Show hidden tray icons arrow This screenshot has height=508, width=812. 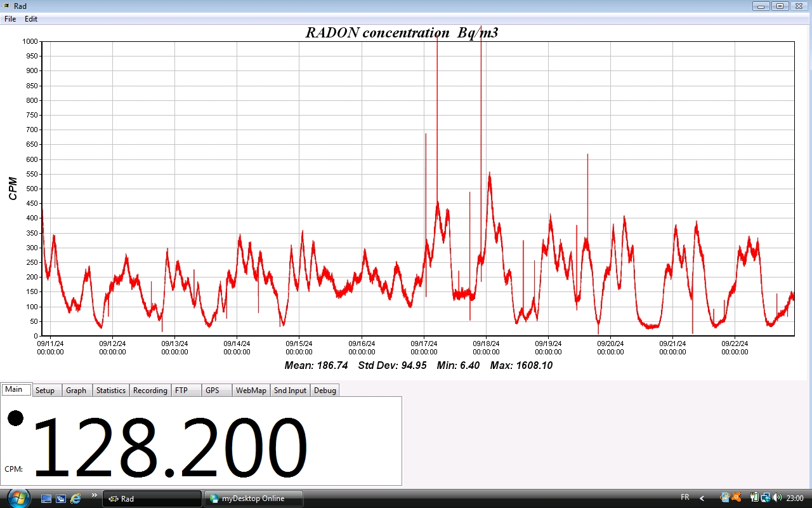702,498
